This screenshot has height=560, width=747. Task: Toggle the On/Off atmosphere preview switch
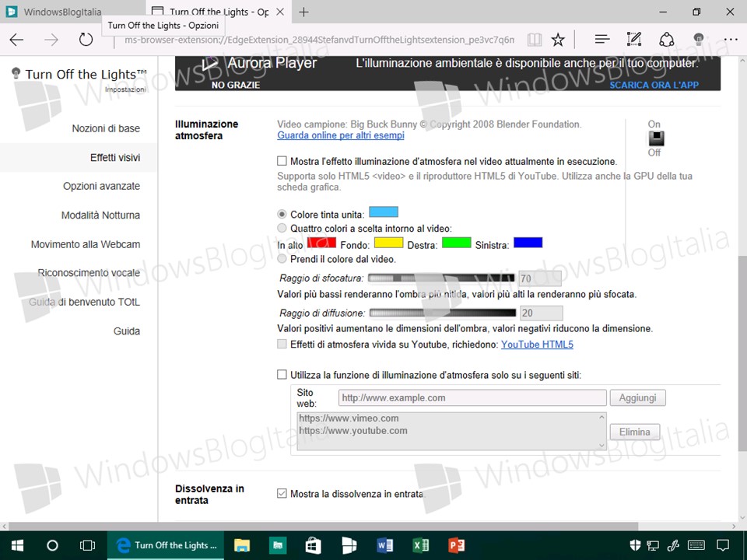click(x=656, y=138)
